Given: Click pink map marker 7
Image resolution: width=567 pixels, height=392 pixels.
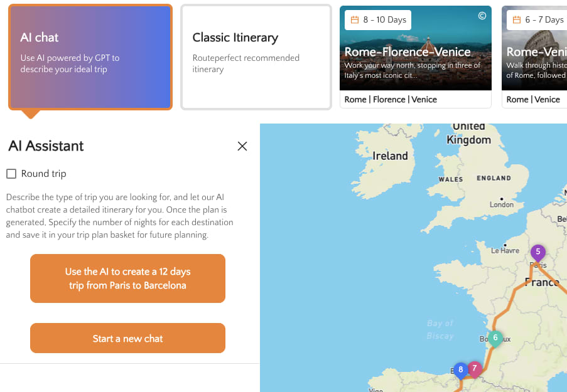Looking at the screenshot, I should click(x=475, y=369).
